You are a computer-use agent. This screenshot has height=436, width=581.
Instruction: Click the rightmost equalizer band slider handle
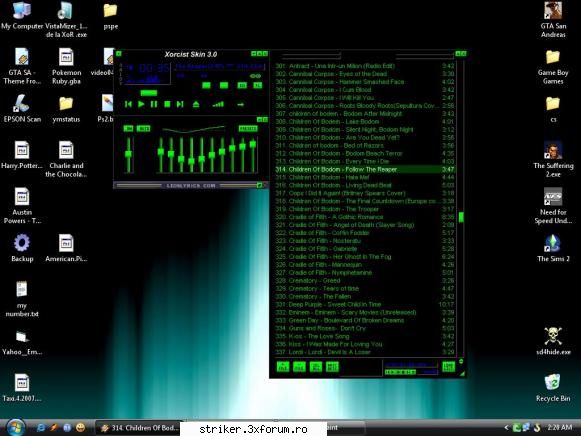tap(253, 144)
